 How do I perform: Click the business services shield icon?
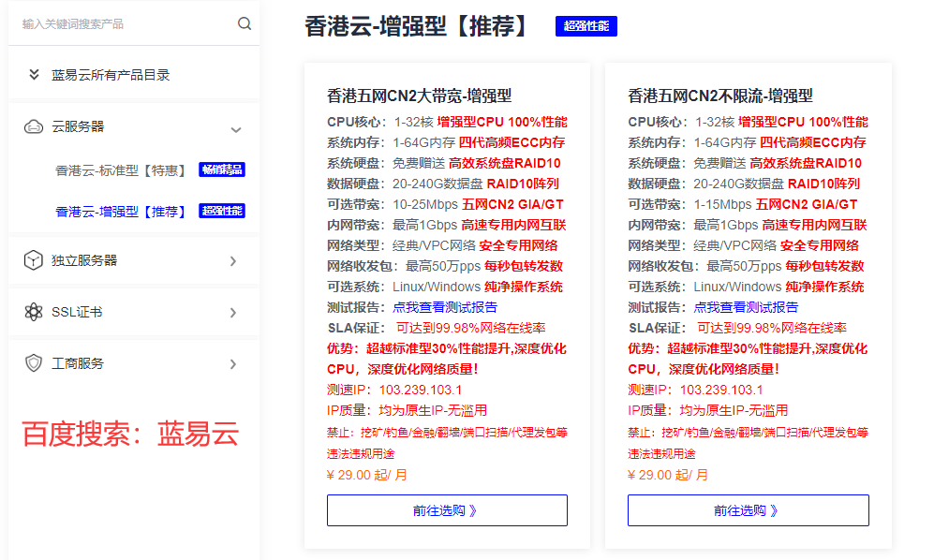coord(34,363)
